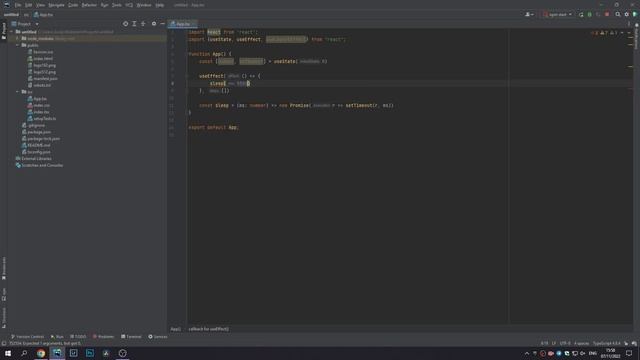Open Windows taskbar search
Image resolution: width=640 pixels, height=360 pixels.
point(24,353)
